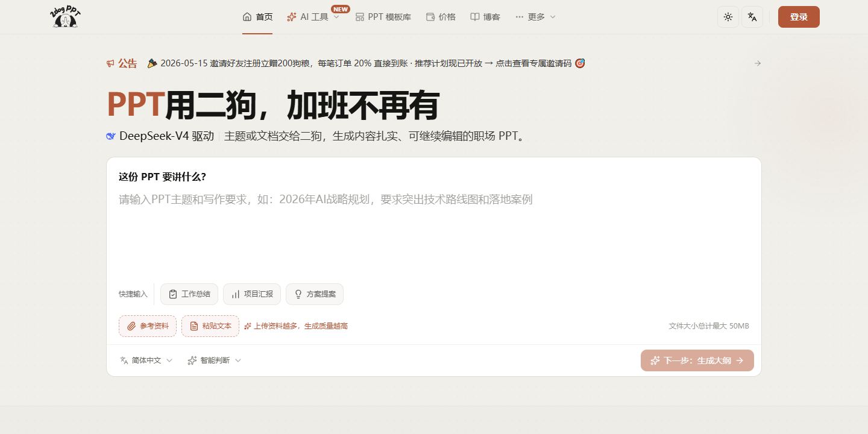Click the NEW badge on AI 工具
Image resolution: width=868 pixels, height=434 pixels.
tap(341, 9)
